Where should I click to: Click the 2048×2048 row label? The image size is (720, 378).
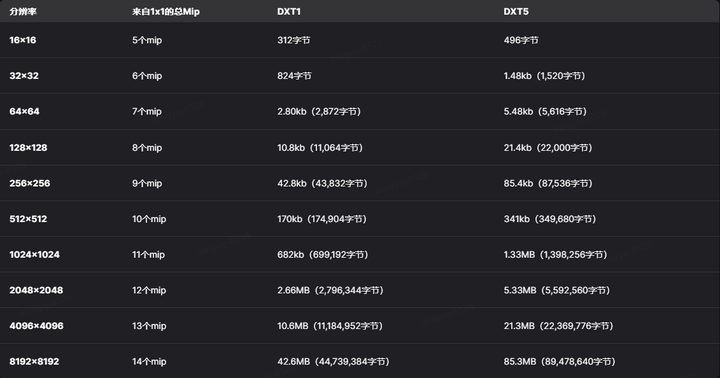point(36,290)
